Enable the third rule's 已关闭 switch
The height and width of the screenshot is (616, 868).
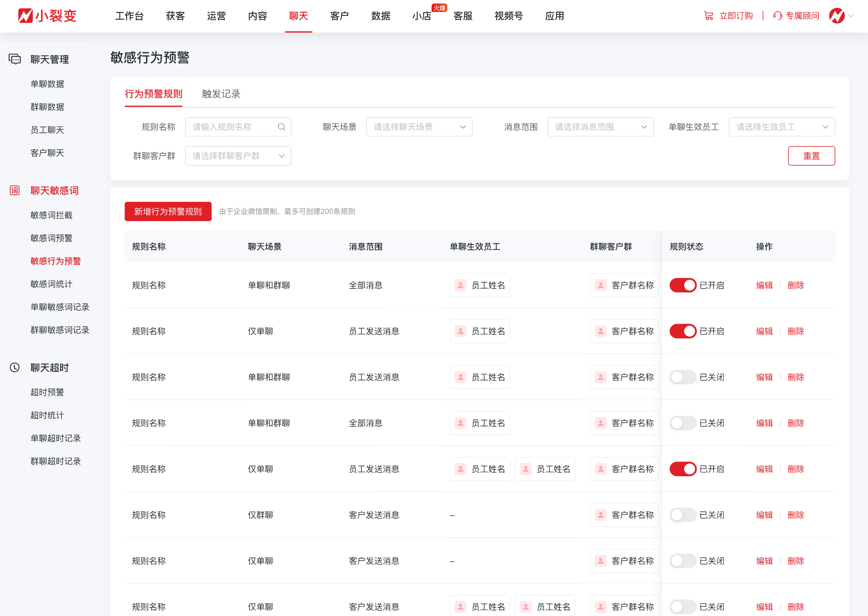pos(683,377)
